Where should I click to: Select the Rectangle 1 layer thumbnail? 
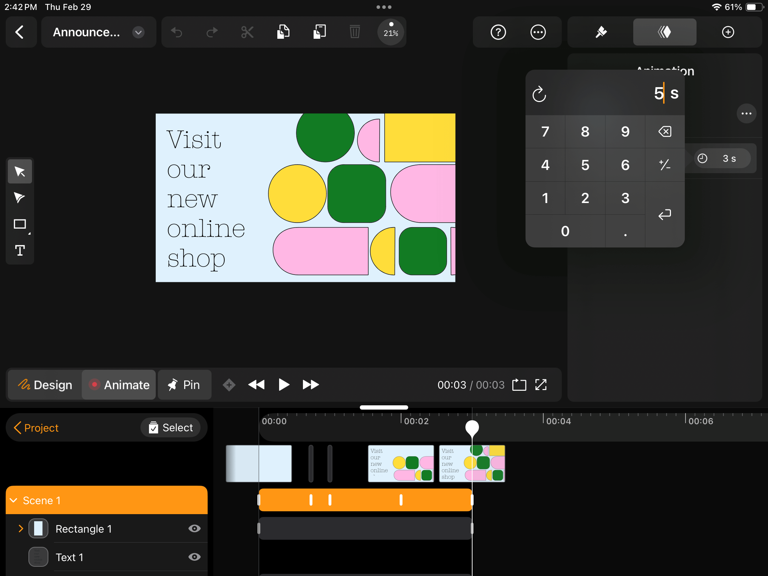click(x=38, y=529)
